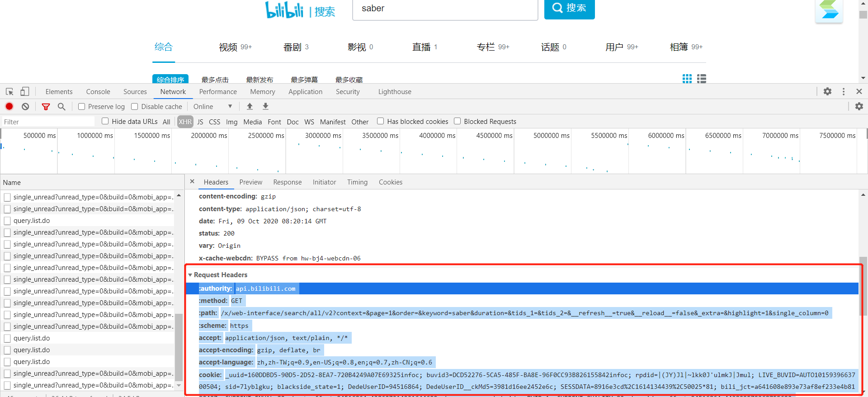Enable Preserve log checkbox
Image resolution: width=868 pixels, height=397 pixels.
point(81,107)
